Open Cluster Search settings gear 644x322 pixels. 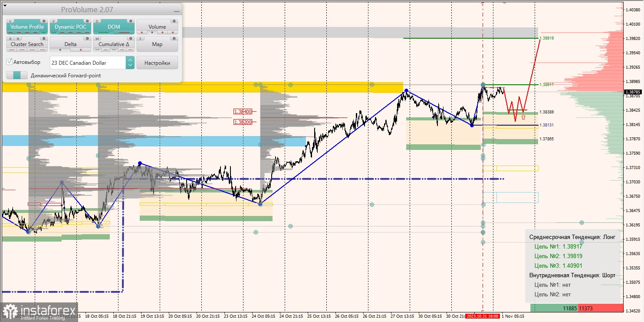(44, 38)
